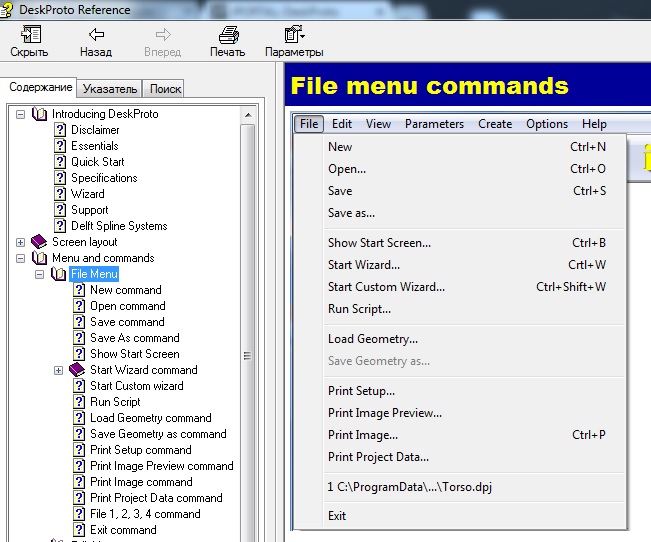Viewport: 651px width, 542px height.
Task: Click the open book icon next to Introducing DeskProto
Action: (39, 114)
